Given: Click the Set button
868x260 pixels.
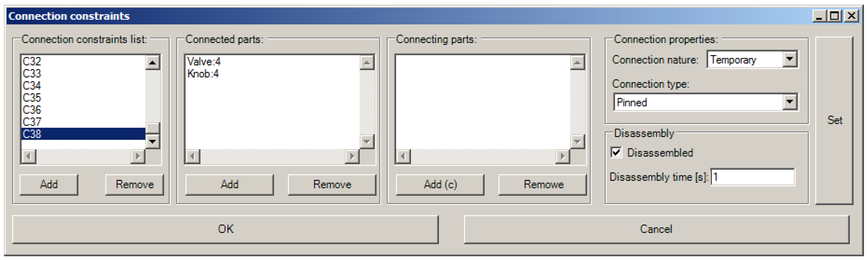Looking at the screenshot, I should pyautogui.click(x=834, y=120).
